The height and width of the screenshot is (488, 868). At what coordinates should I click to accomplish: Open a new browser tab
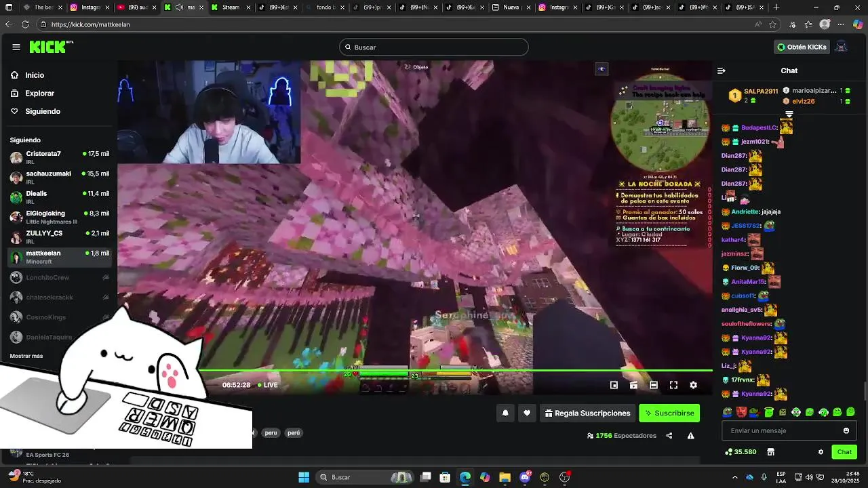776,7
